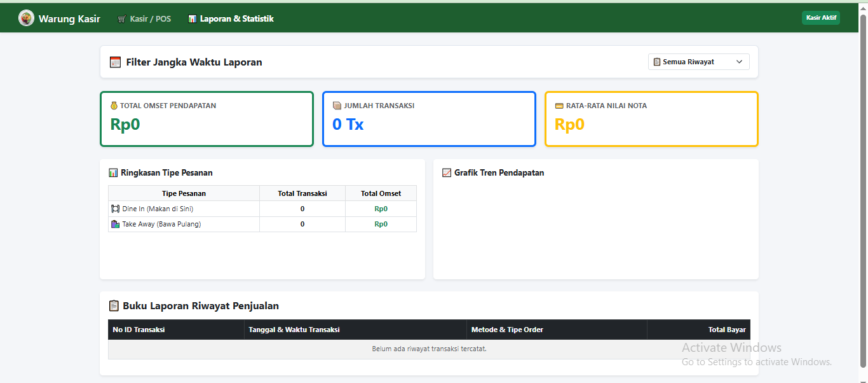Click the Total Bayar column header
Viewport: 868px width, 383px height.
727,330
